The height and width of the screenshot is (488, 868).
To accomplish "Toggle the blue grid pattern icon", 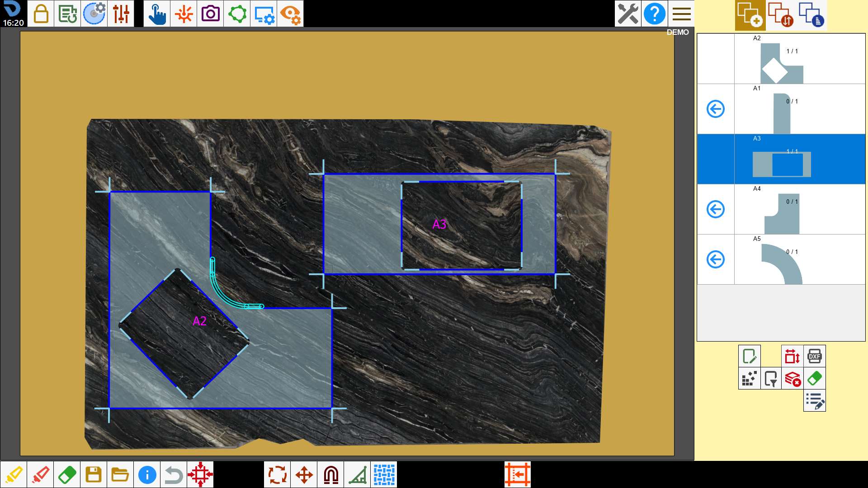I will (384, 474).
